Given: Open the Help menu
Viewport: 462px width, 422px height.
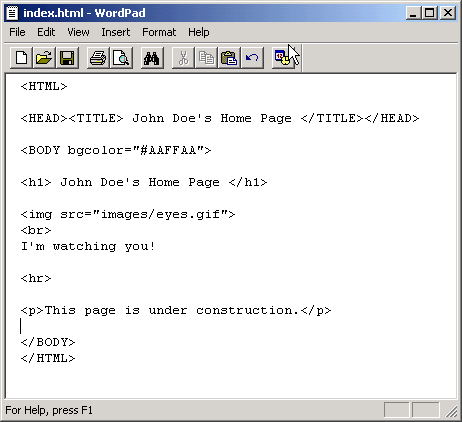Looking at the screenshot, I should [x=199, y=32].
